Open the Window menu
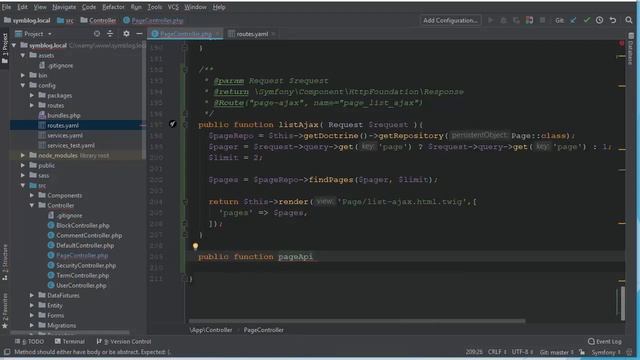Image resolution: width=640 pixels, height=360 pixels. (x=195, y=7)
